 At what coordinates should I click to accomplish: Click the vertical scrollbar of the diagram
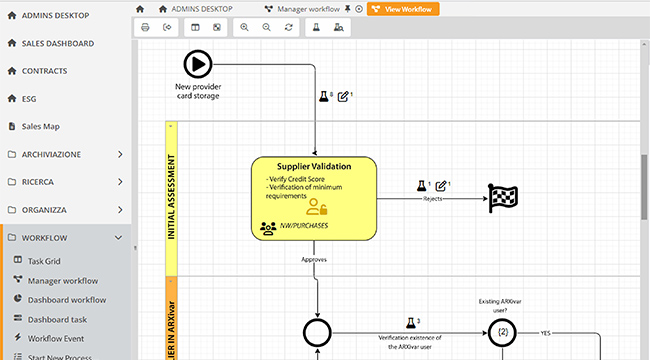pyautogui.click(x=644, y=187)
